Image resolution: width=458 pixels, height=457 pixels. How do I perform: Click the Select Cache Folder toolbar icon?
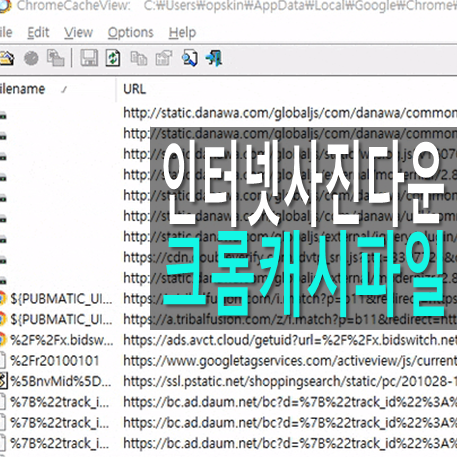pyautogui.click(x=7, y=58)
